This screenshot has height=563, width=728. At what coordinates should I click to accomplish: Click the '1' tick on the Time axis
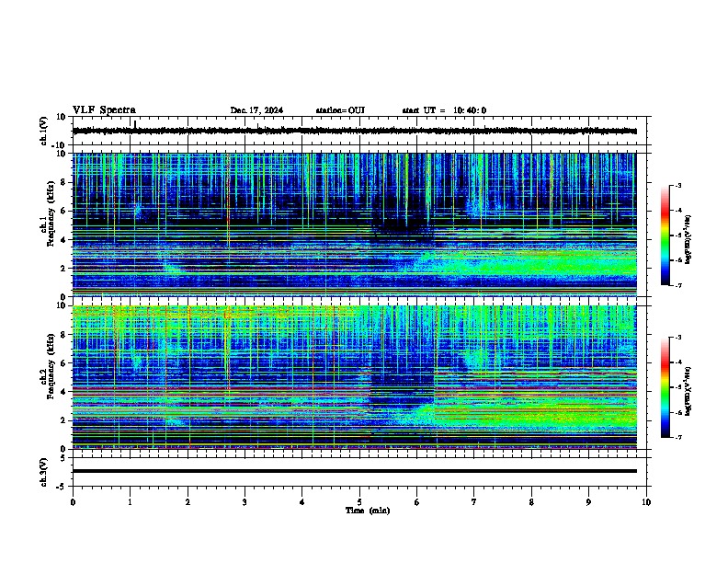[x=130, y=502]
